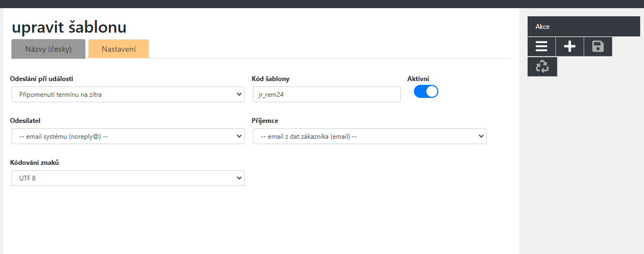Viewport: 644px width, 254px height.
Task: Focus the Kód šablony input field
Action: [x=327, y=95]
